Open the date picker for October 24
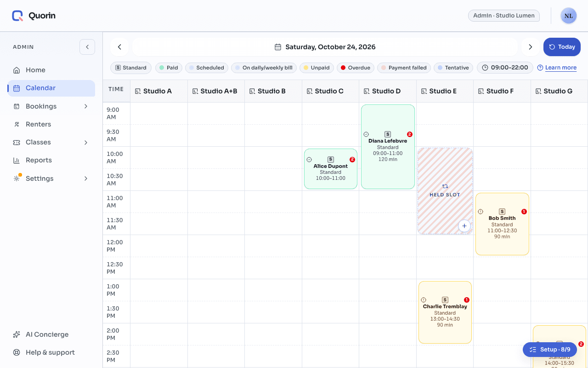 (325, 47)
